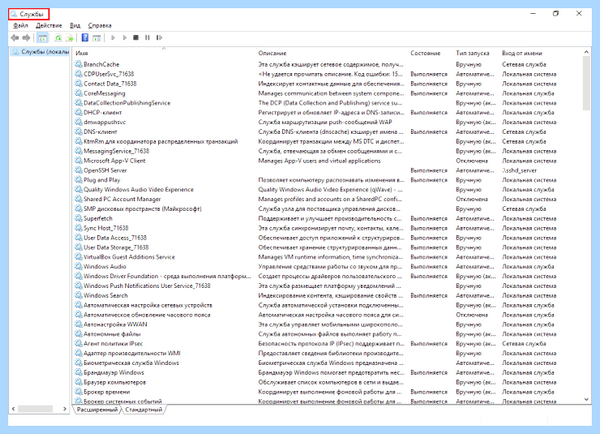Click the services list vertical scrollbar thumb
600x434 pixels.
coord(586,83)
